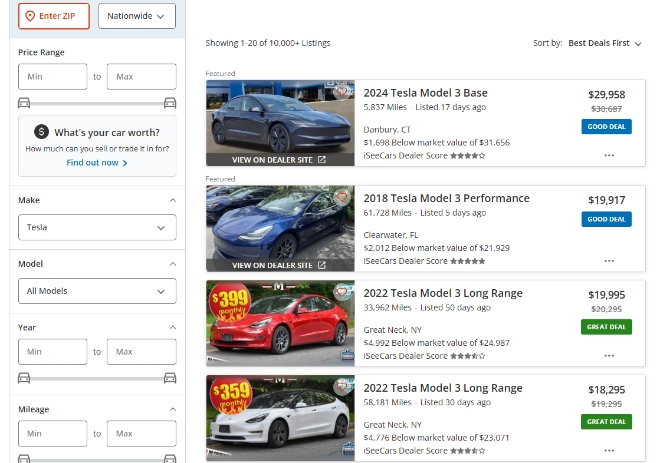This screenshot has width=660, height=463.
Task: Save the 2024 Tesla Model 3 Base with heart icon
Action: pos(342,92)
